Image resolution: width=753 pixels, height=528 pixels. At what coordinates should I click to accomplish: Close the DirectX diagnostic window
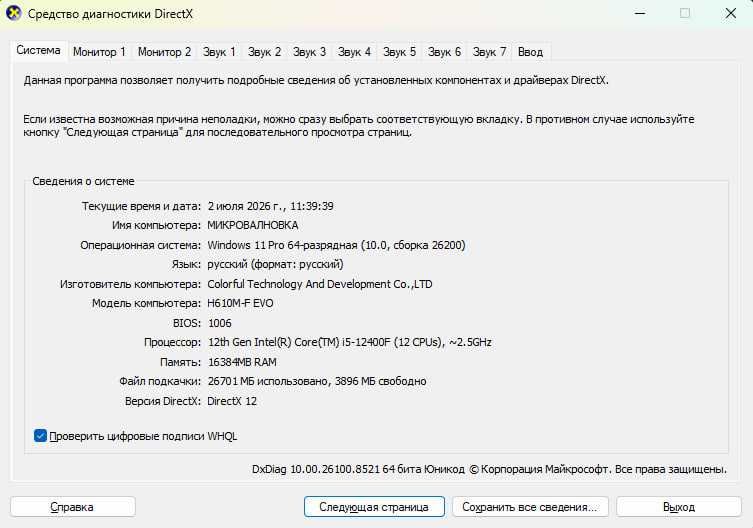coord(730,13)
